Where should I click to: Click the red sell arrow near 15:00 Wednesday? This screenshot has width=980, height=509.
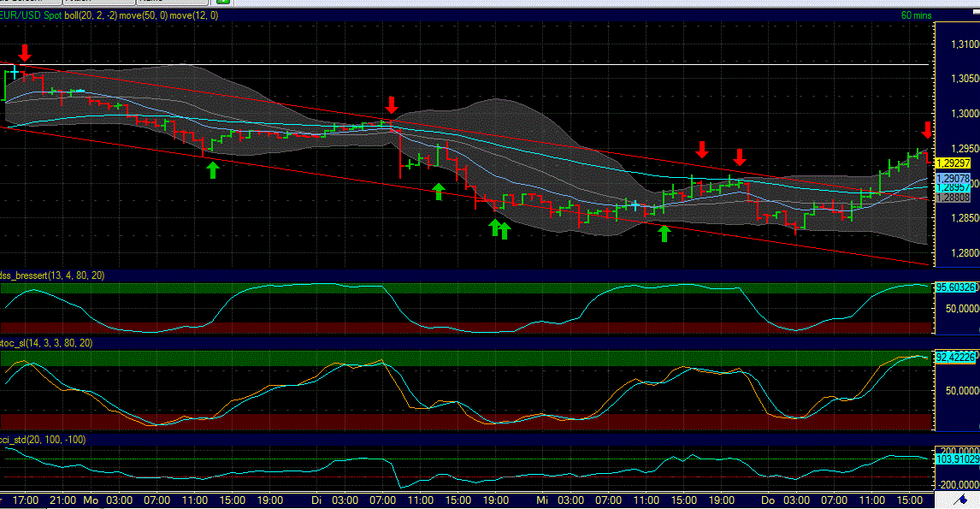click(x=702, y=151)
